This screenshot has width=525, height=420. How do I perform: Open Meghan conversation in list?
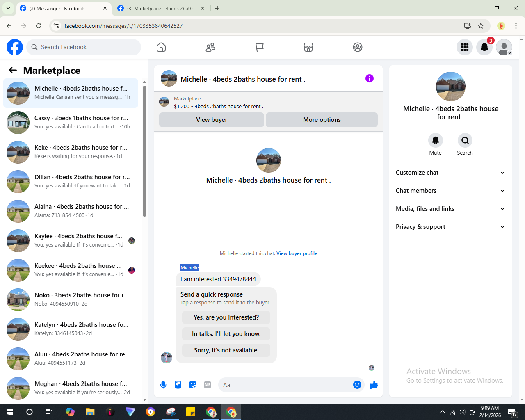tap(71, 388)
